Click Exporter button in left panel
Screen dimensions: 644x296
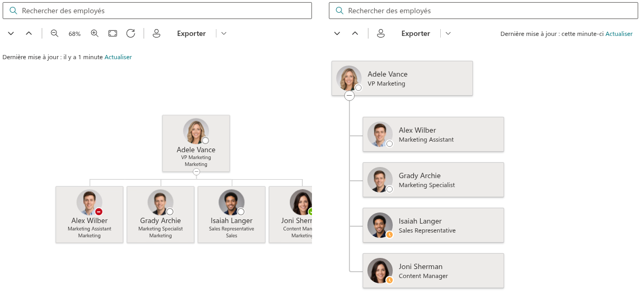point(191,33)
